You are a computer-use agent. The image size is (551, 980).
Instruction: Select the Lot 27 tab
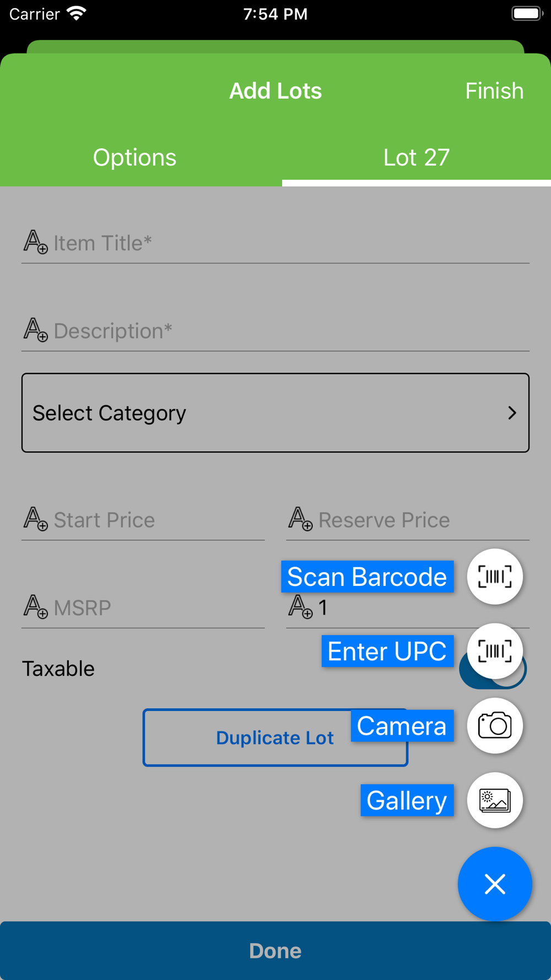[x=417, y=158]
